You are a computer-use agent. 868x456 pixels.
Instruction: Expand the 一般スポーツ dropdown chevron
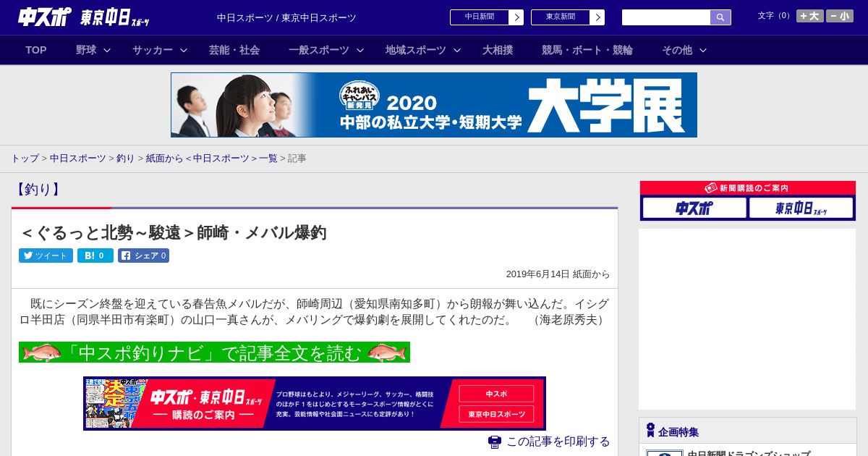click(x=360, y=50)
